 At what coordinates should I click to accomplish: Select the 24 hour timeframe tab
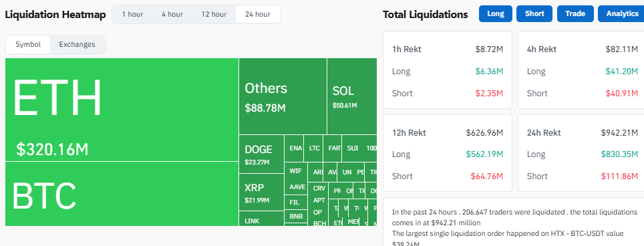click(258, 15)
